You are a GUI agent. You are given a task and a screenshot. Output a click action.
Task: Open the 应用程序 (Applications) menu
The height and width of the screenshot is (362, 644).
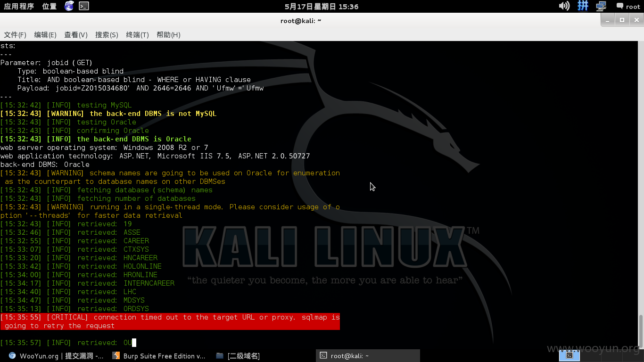click(x=19, y=6)
